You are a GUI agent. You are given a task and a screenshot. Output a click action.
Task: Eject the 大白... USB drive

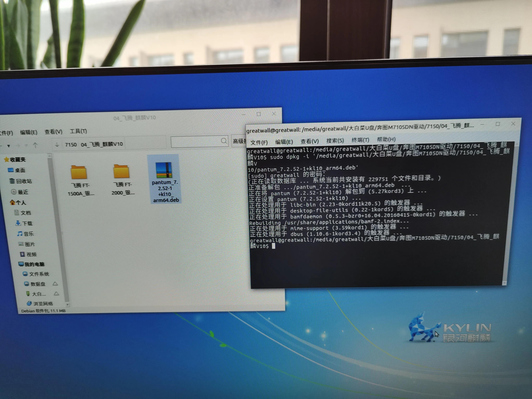(56, 293)
